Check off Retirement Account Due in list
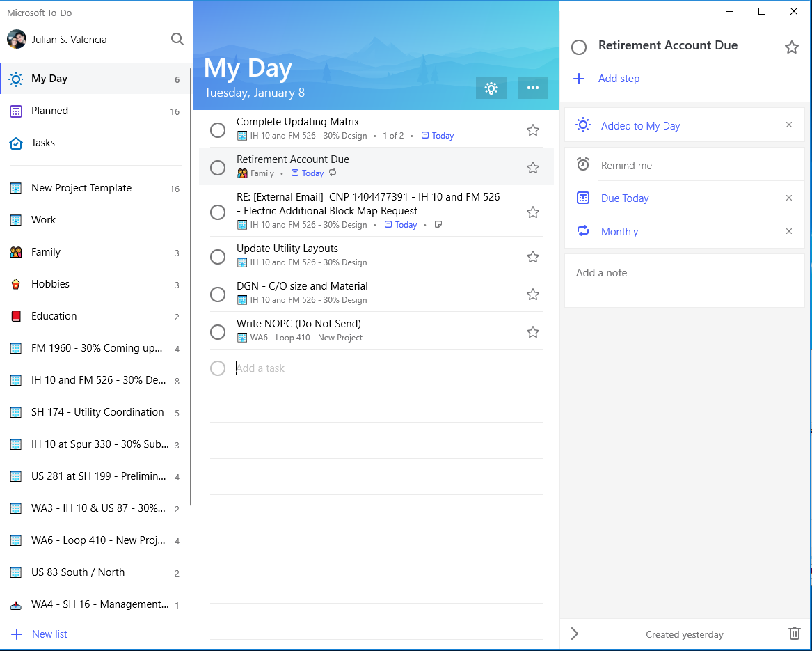This screenshot has width=812, height=651. (x=218, y=167)
